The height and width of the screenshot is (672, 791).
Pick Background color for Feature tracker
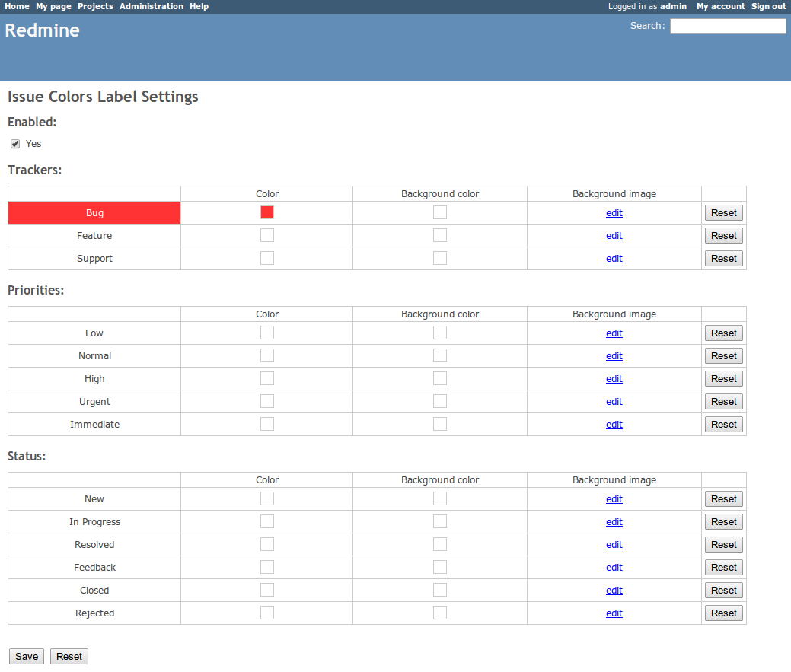tap(440, 235)
